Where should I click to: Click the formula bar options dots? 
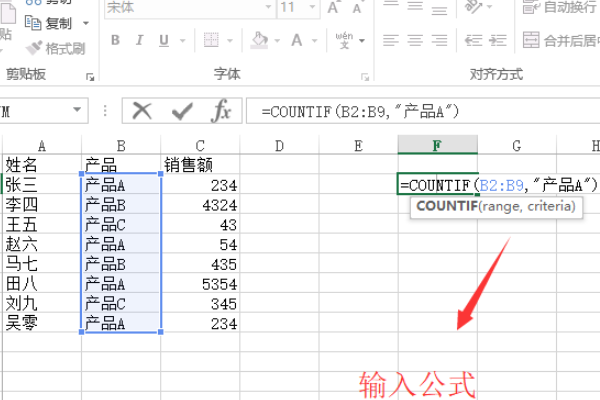tap(105, 111)
